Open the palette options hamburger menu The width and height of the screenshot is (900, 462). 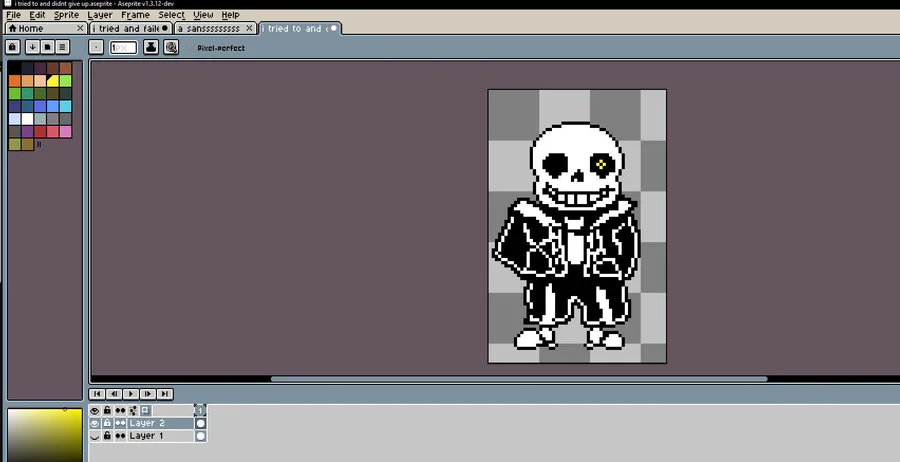[x=63, y=47]
